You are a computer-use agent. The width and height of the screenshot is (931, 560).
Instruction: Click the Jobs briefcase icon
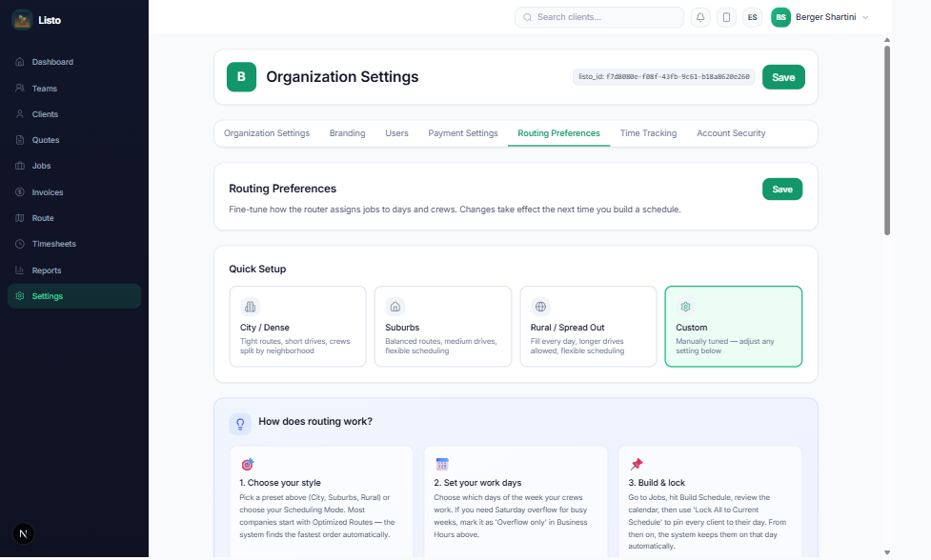coord(20,166)
